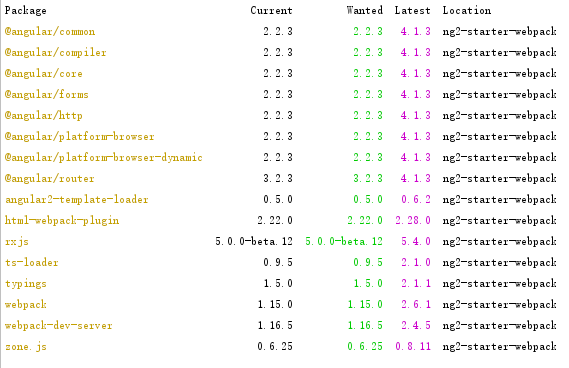
Task: Select the @angular/compiler package name
Action: pos(56,53)
